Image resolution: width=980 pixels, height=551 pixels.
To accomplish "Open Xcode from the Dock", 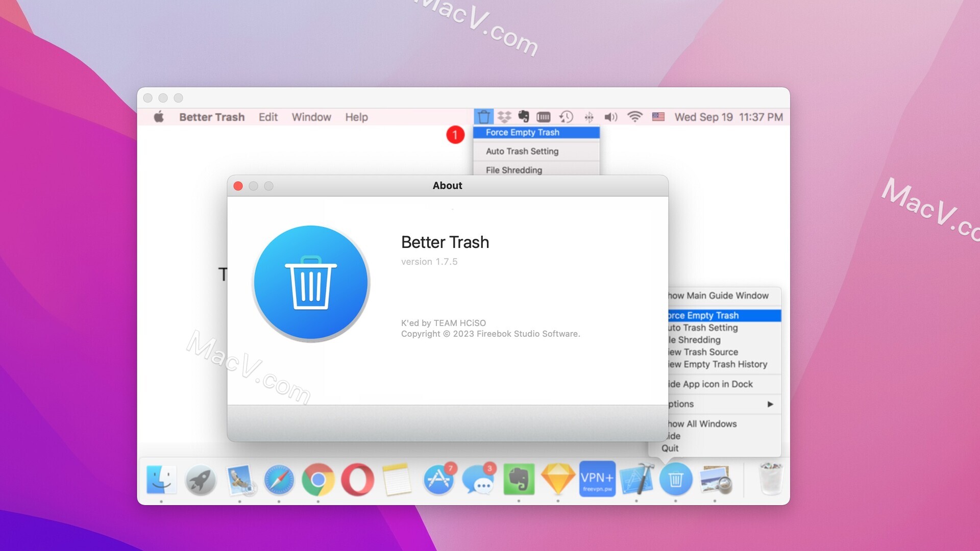I will pos(636,479).
